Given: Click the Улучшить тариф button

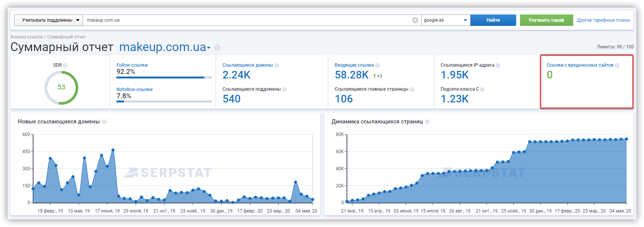Looking at the screenshot, I should tap(546, 20).
